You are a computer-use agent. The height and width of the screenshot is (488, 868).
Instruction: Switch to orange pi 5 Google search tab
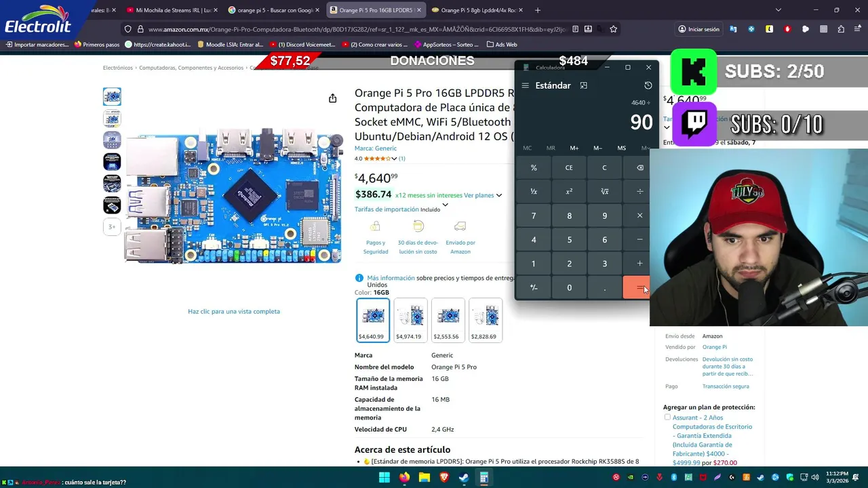[x=273, y=10]
